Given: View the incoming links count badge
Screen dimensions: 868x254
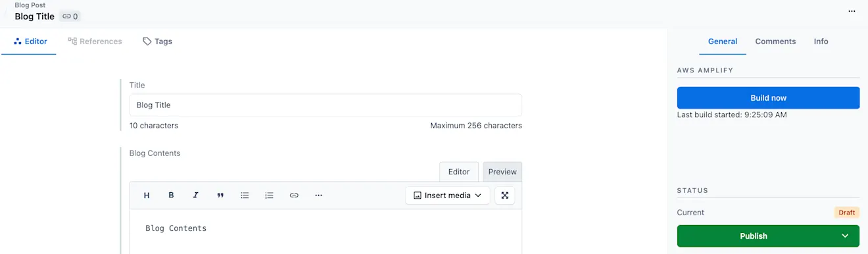Looking at the screenshot, I should [70, 16].
